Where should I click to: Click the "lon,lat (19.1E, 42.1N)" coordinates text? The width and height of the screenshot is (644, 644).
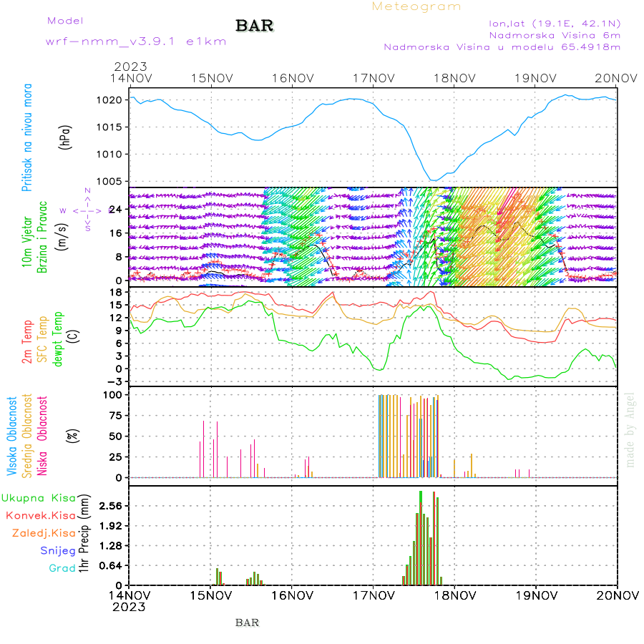[555, 24]
